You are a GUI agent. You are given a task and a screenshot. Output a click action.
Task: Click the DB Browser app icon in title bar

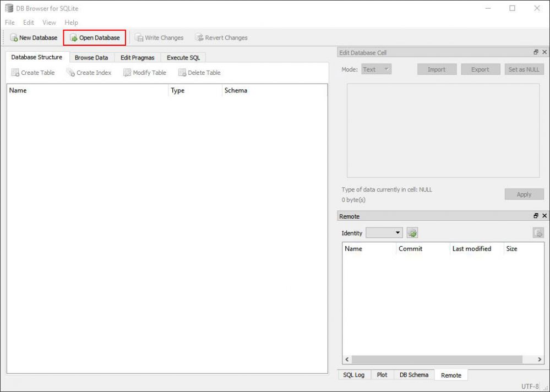(9, 8)
